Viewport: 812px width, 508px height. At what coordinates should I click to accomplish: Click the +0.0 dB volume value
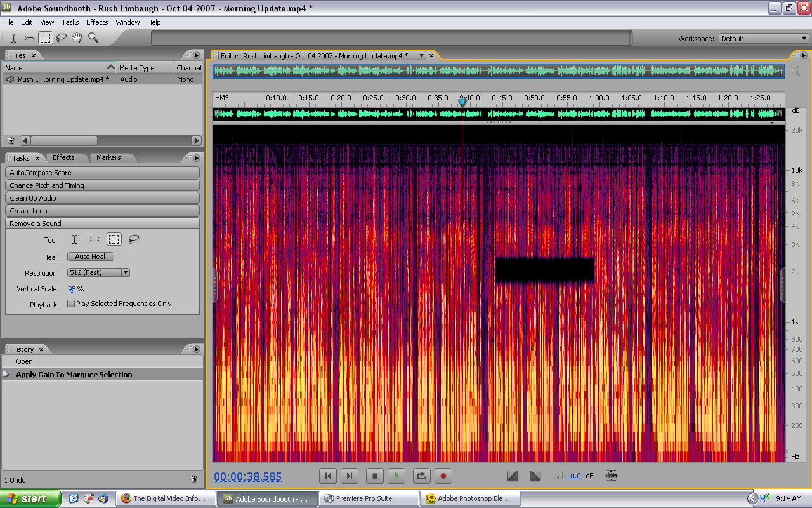pos(573,476)
